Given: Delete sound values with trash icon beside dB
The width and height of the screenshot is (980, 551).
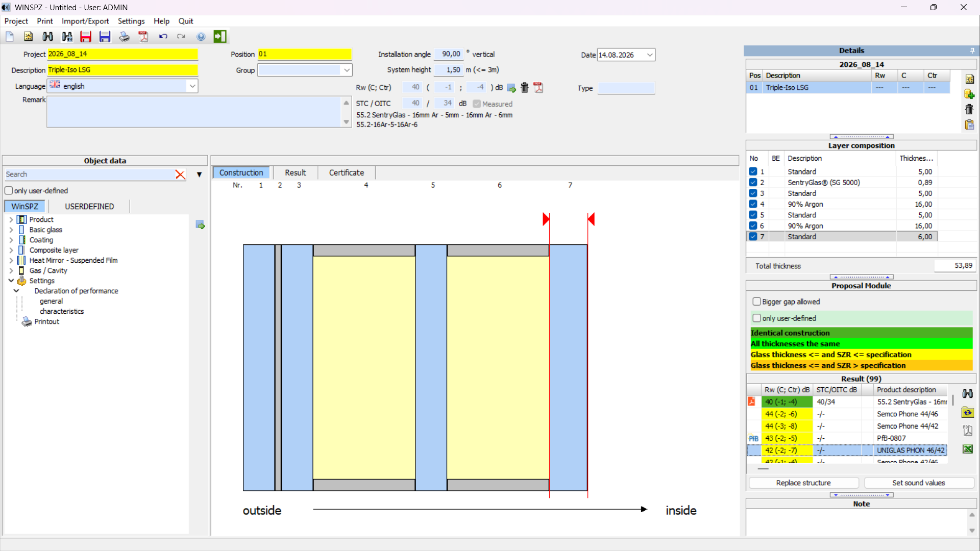Looking at the screenshot, I should [525, 88].
